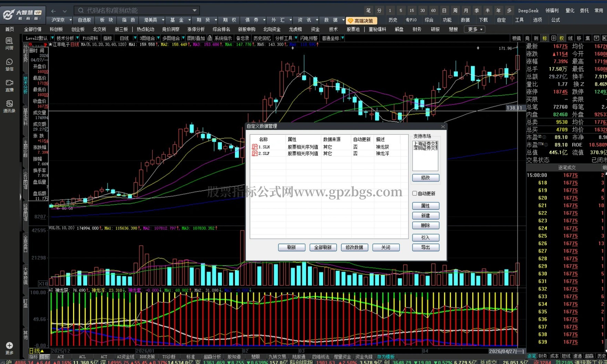Click the back arrow beside search box
Viewport: 607px width, 364px height.
pos(53,11)
